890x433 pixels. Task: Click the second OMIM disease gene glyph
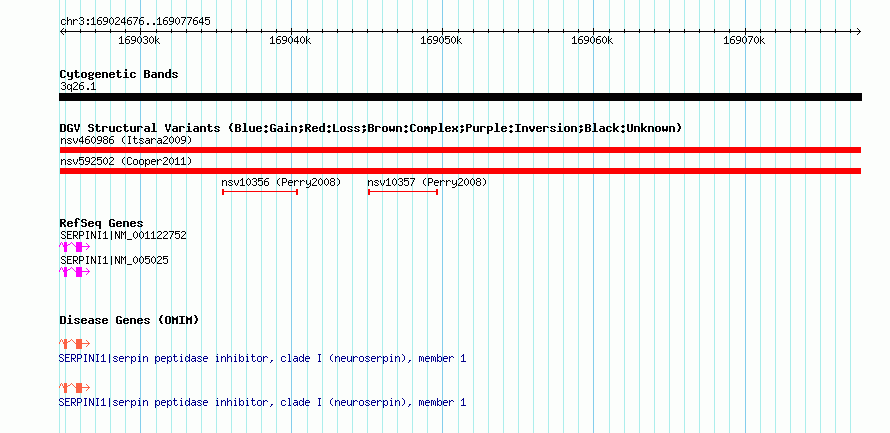(x=74, y=388)
